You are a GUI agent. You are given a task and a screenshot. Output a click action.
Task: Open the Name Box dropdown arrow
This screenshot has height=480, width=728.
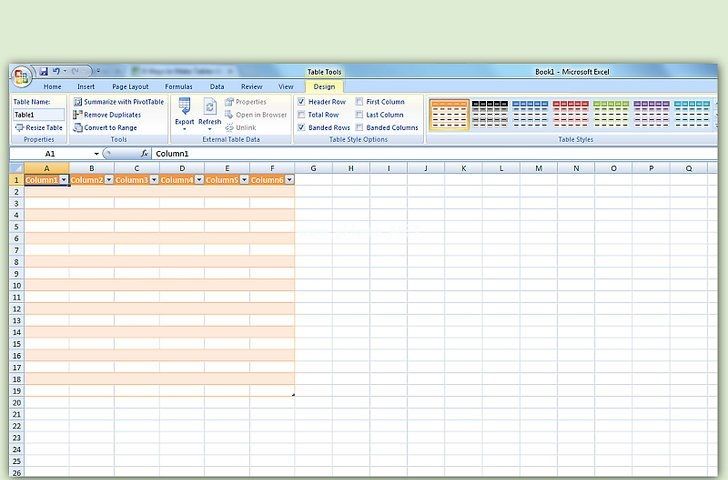[x=97, y=154]
